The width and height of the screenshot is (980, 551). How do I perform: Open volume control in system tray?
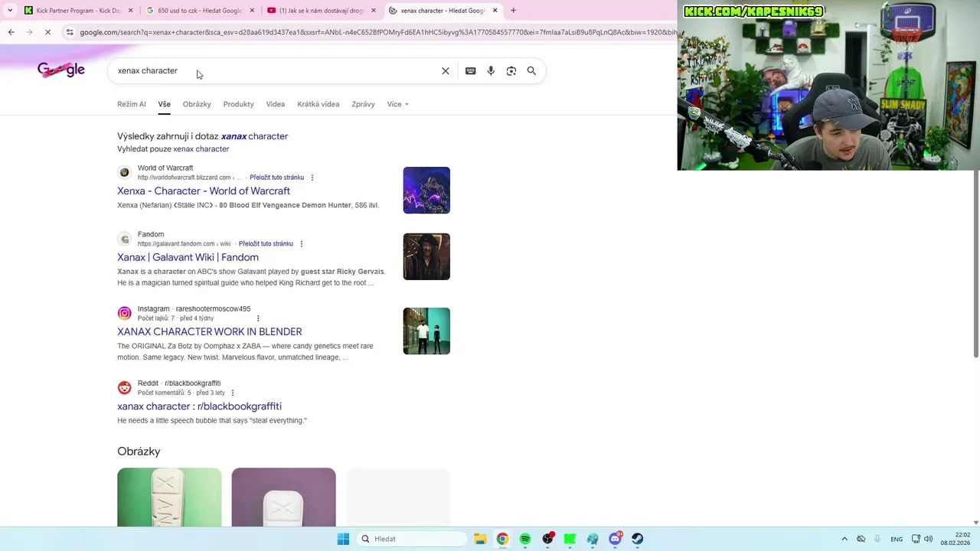tap(928, 539)
